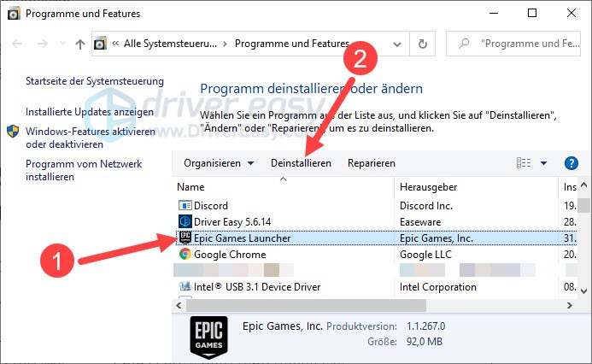Screen dimensions: 592x364
Task: Open the Organisieren dropdown menu
Action: pyautogui.click(x=219, y=163)
